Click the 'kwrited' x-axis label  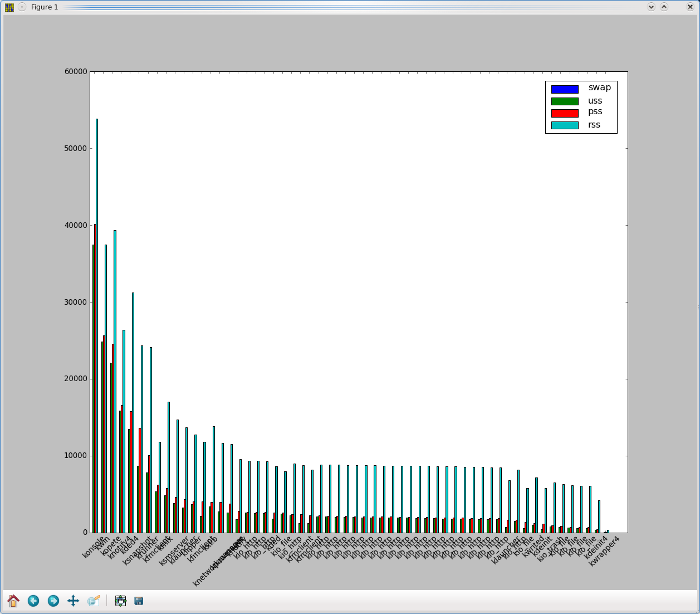pos(533,547)
